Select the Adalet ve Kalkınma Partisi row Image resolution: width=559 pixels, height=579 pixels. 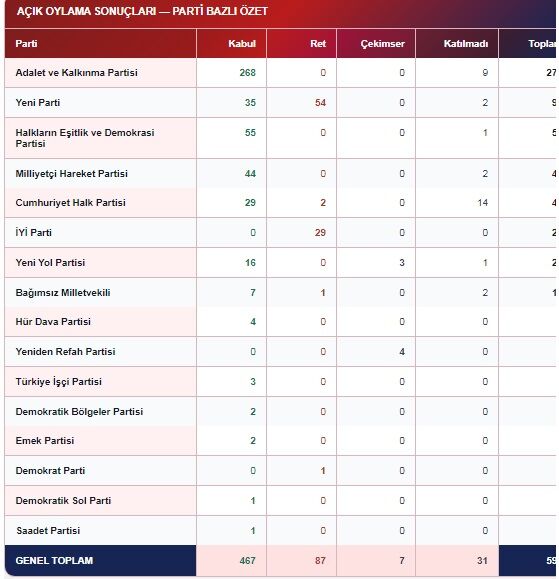pyautogui.click(x=280, y=73)
